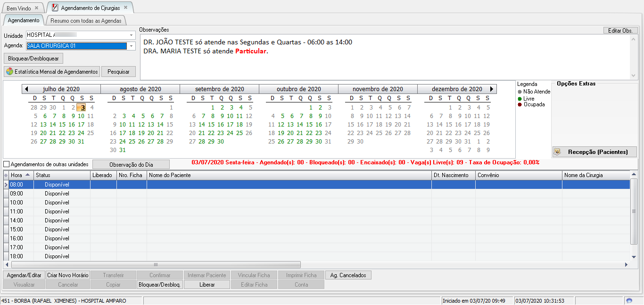
Task: Open Estatística Mensal de Agendamentos chart
Action: (52, 72)
